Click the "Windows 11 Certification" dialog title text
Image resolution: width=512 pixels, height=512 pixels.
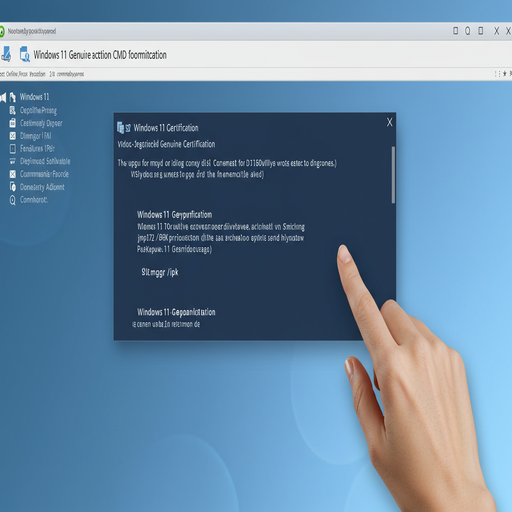pyautogui.click(x=166, y=128)
